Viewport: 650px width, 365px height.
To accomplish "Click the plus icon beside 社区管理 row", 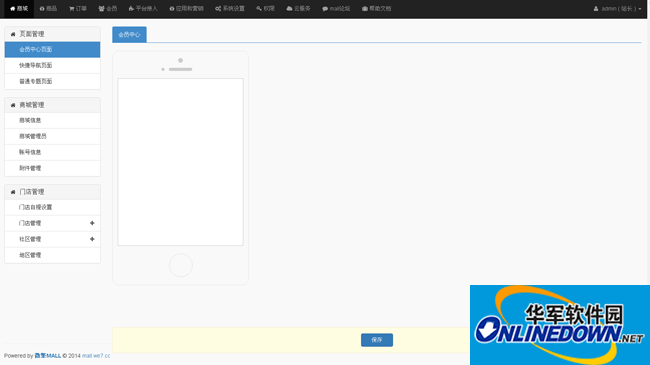I will point(92,239).
